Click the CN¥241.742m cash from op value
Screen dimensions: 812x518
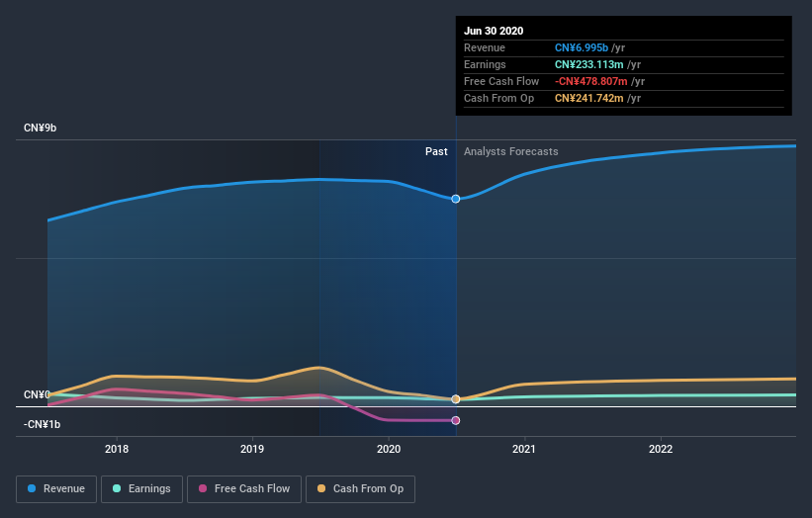[x=589, y=98]
